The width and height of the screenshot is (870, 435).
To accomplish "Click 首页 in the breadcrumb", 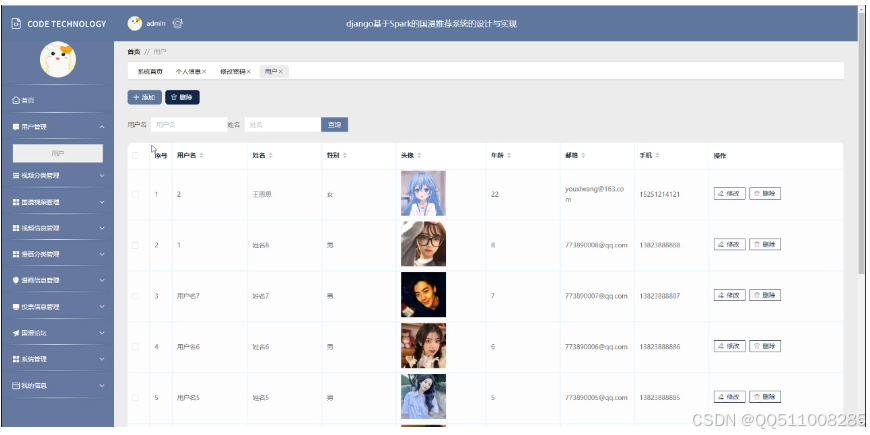I will 134,52.
